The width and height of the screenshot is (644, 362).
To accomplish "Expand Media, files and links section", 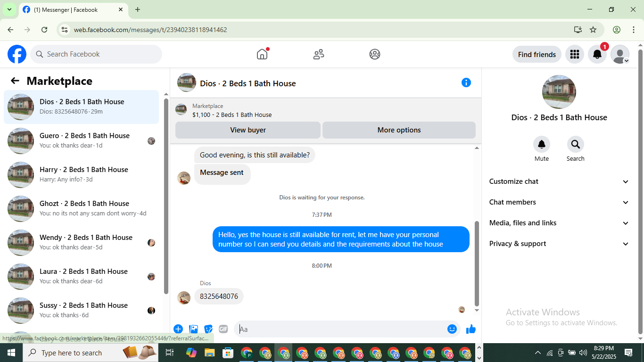I will click(x=559, y=223).
